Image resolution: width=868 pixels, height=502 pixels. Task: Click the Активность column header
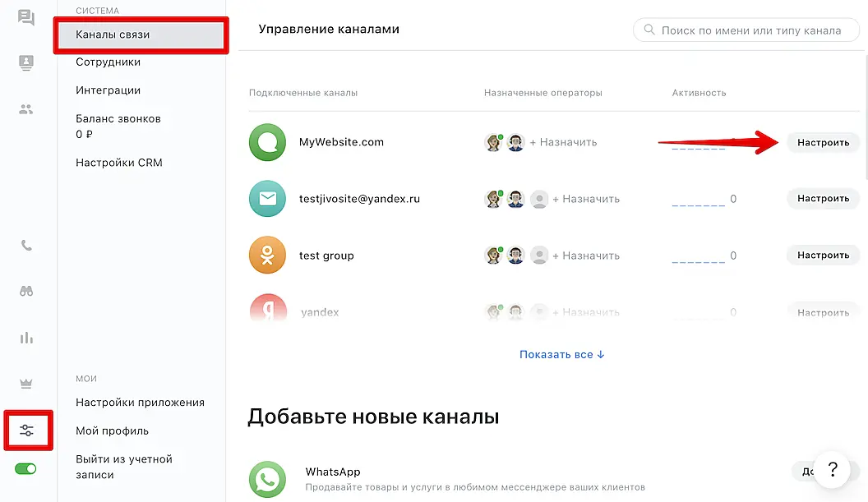(699, 92)
